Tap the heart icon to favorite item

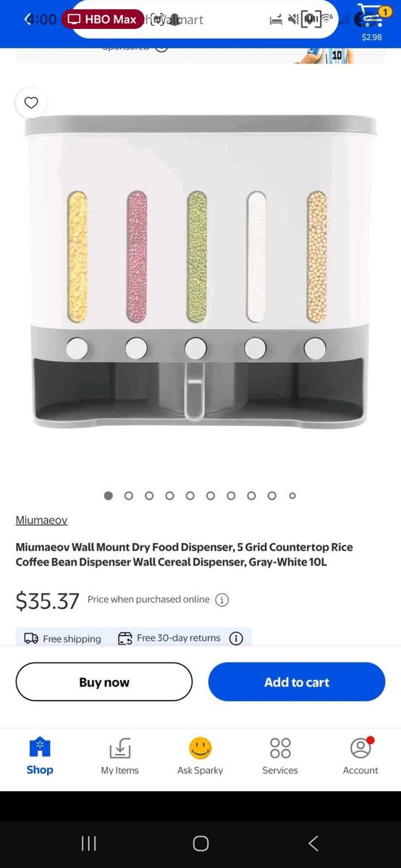click(x=31, y=103)
